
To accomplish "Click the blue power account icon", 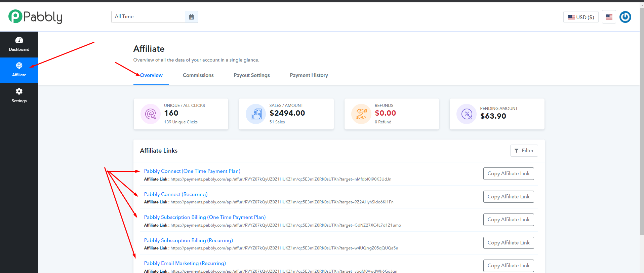I will (x=625, y=17).
